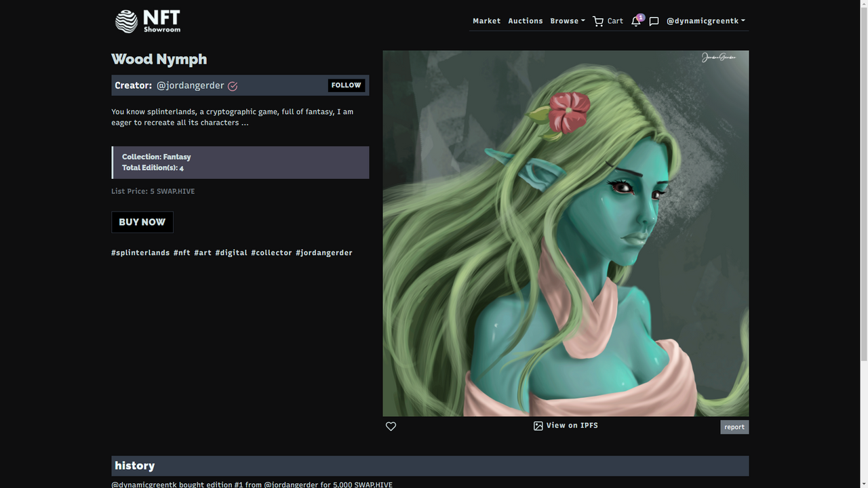Click the @dynamicgreentk bought edition #1 history entry
Viewport: 868px width, 488px height.
tap(252, 484)
